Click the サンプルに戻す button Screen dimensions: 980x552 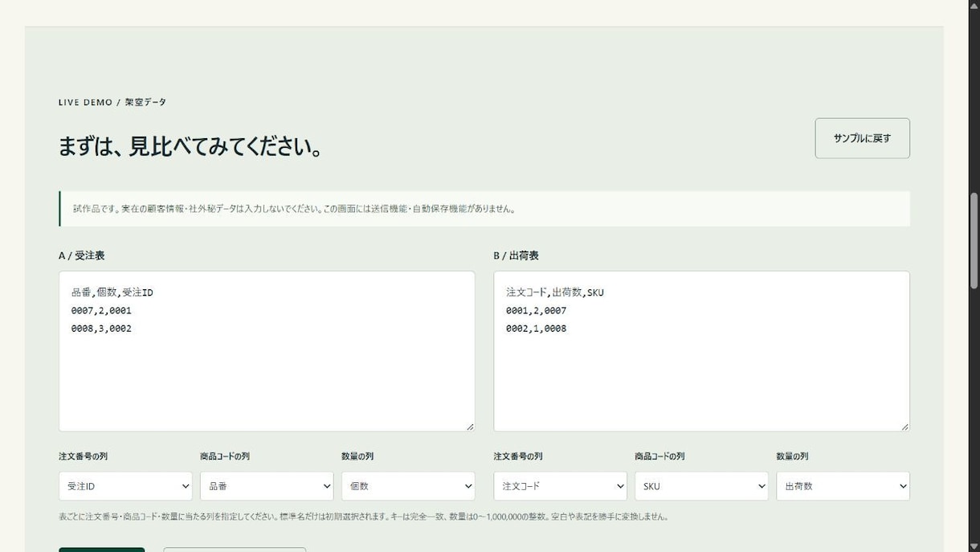(862, 138)
